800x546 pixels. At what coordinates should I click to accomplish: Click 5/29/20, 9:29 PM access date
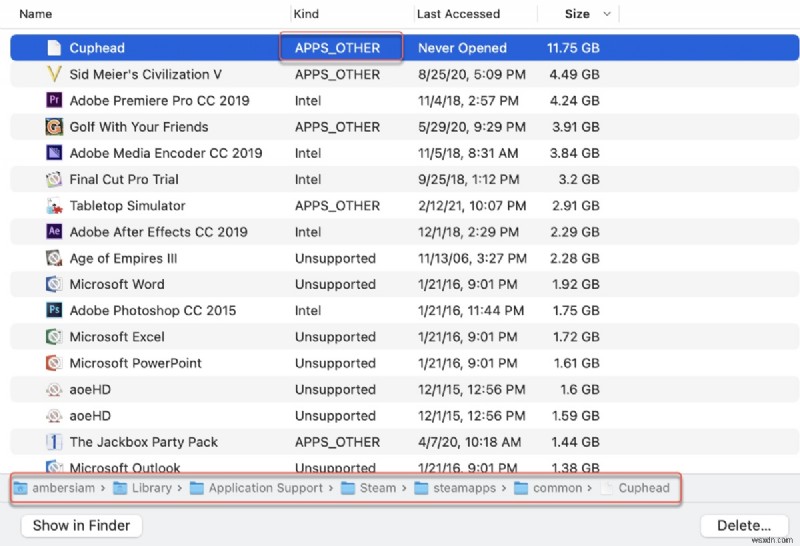[x=471, y=127]
